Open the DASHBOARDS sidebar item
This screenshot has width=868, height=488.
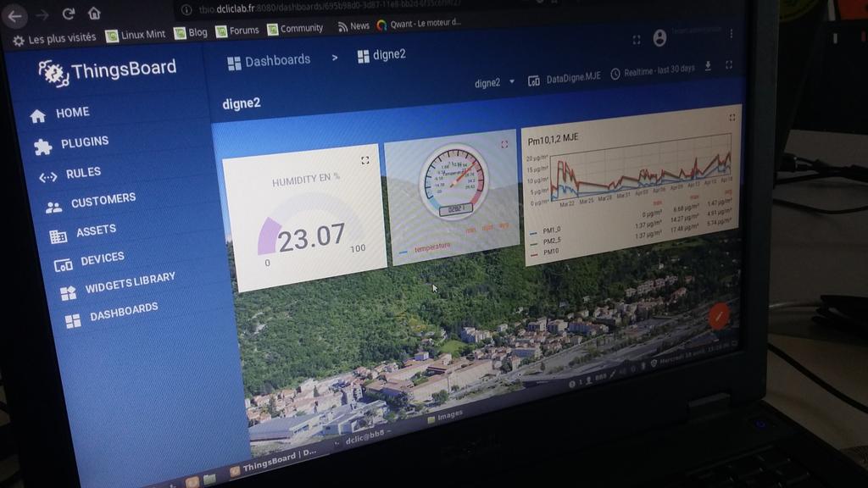coord(111,314)
